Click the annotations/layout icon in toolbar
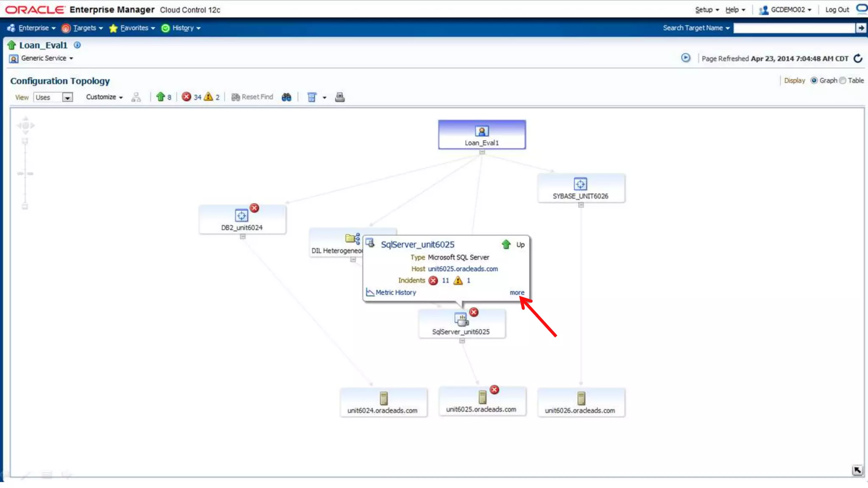Image resolution: width=868 pixels, height=488 pixels. (x=312, y=97)
